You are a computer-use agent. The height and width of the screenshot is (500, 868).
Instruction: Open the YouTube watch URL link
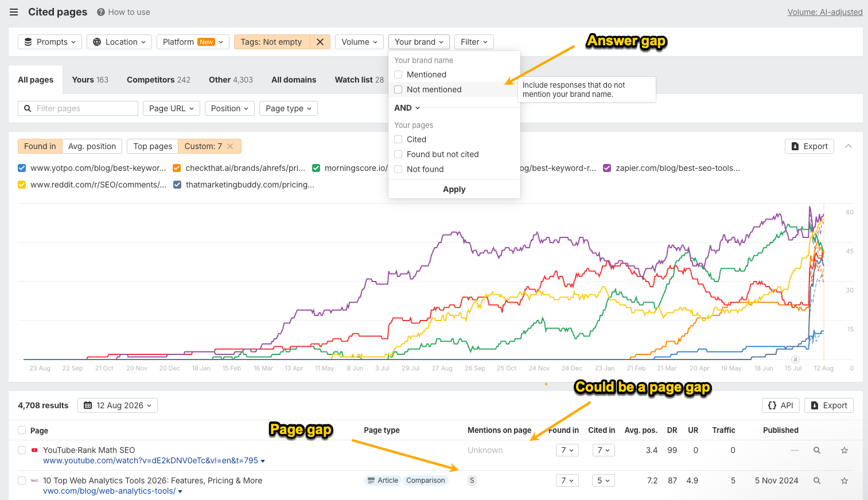150,460
